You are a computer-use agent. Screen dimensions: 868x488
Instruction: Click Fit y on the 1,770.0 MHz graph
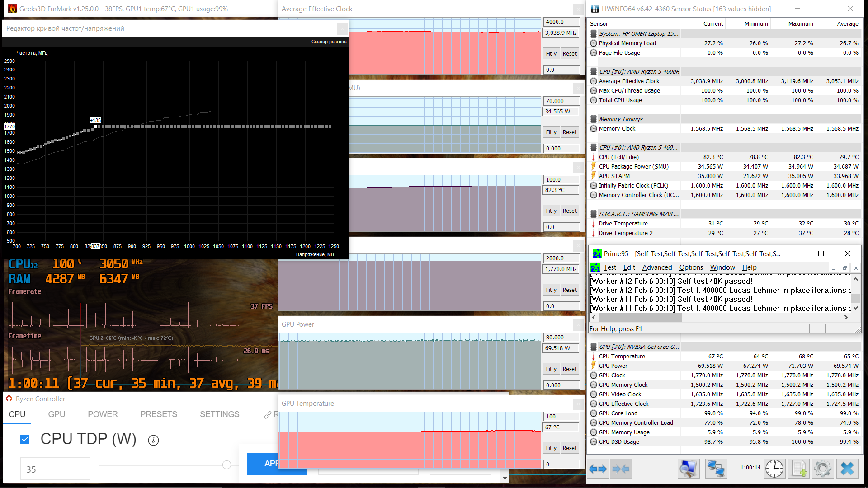click(x=551, y=290)
